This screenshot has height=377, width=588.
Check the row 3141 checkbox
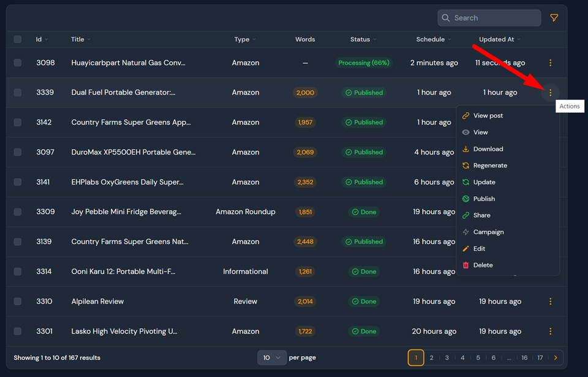click(x=18, y=182)
